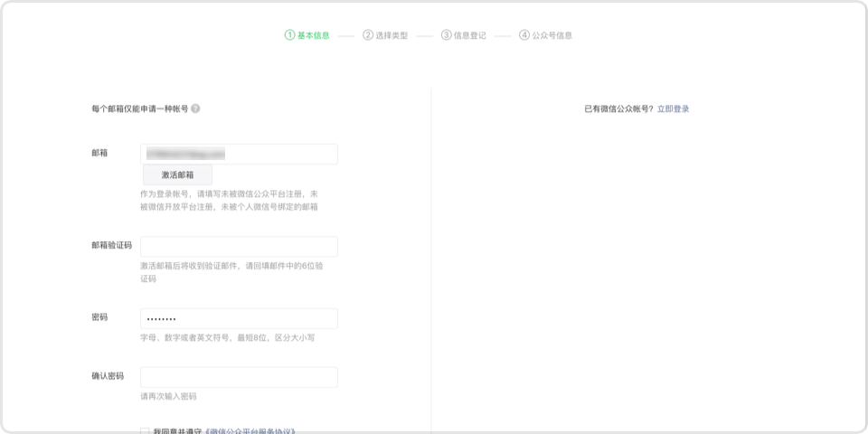The height and width of the screenshot is (434, 868).
Task: Open the help question mark beside 每个邮箱仅能申请一种帐号
Action: (x=195, y=108)
